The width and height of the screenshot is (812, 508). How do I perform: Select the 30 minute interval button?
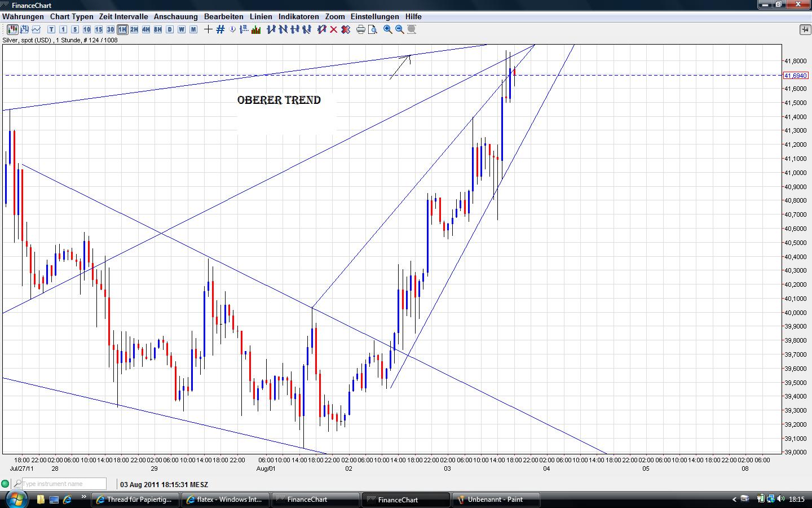point(111,29)
